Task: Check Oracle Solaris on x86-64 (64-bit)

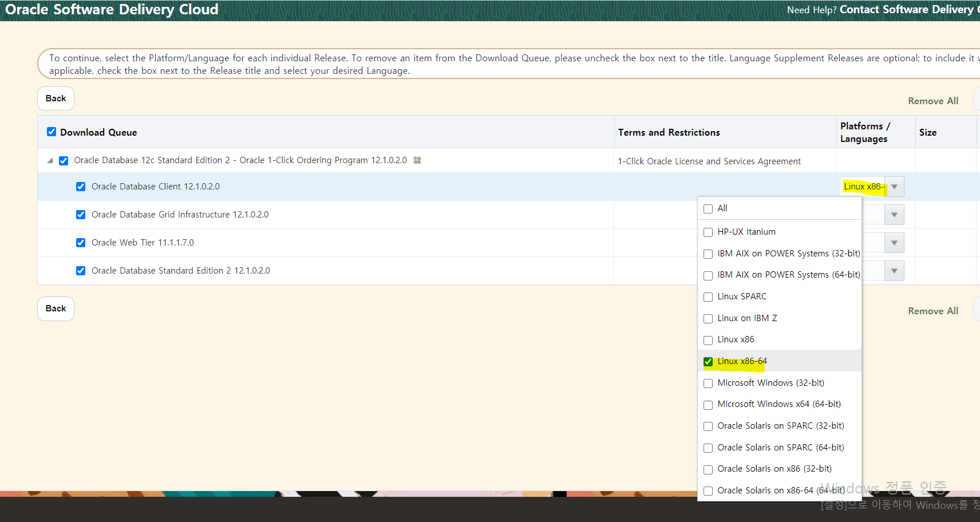Action: (708, 491)
